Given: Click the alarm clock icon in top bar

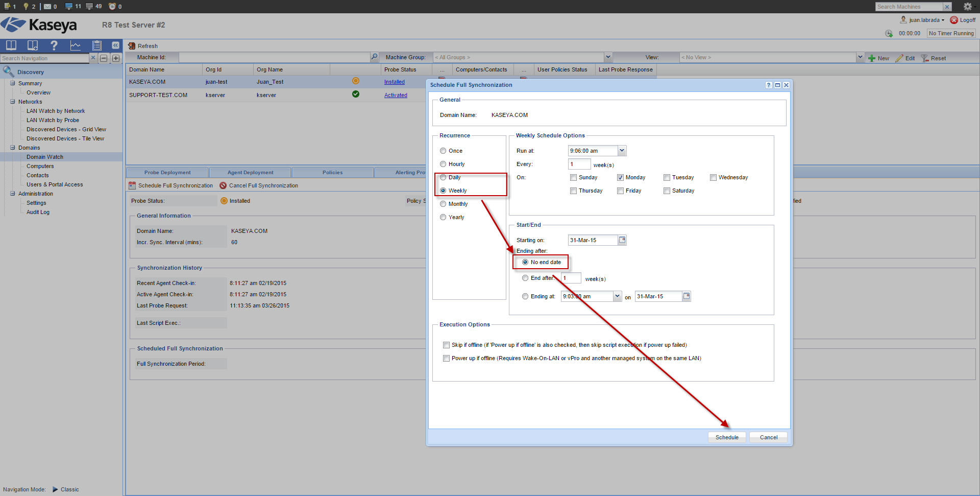Looking at the screenshot, I should [112, 7].
